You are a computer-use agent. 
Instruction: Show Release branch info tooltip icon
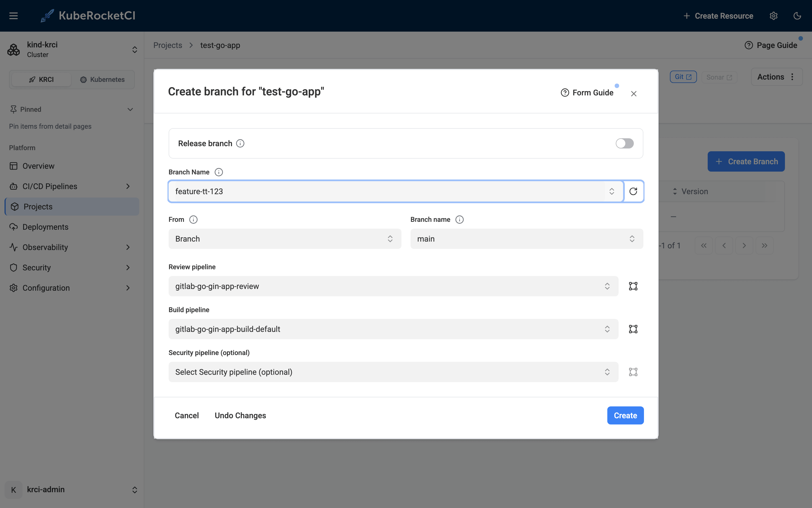point(240,143)
